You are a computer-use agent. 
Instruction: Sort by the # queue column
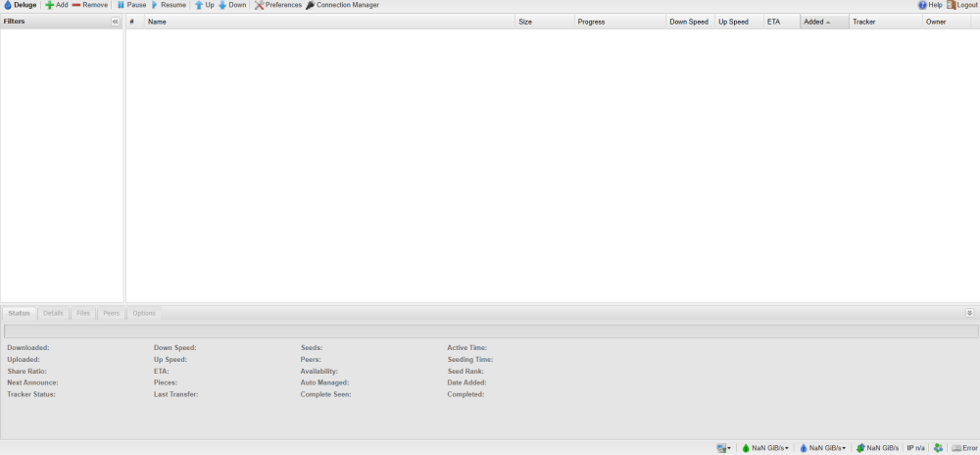click(x=135, y=22)
